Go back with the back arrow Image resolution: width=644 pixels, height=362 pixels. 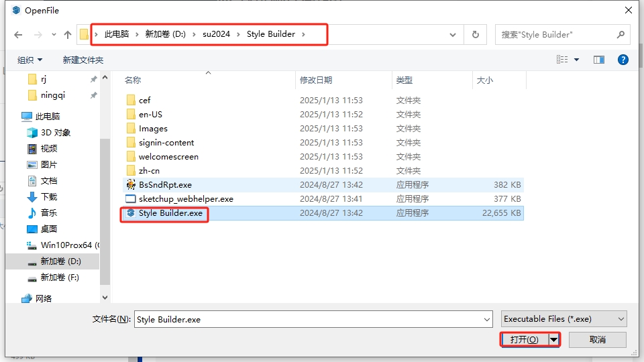click(x=18, y=35)
